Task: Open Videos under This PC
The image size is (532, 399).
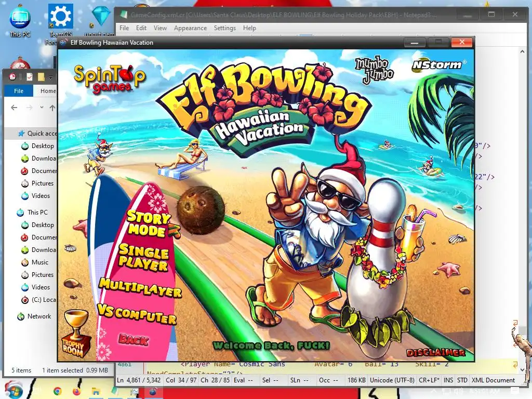Action: 36,287
